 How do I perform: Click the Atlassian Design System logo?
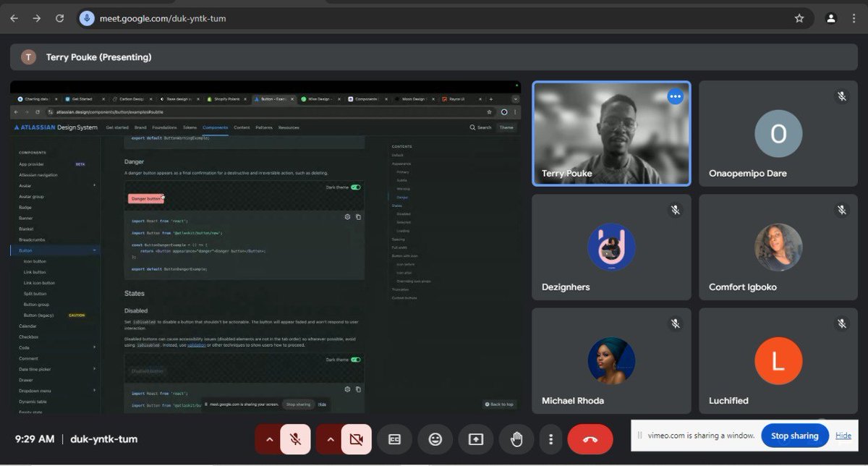55,127
